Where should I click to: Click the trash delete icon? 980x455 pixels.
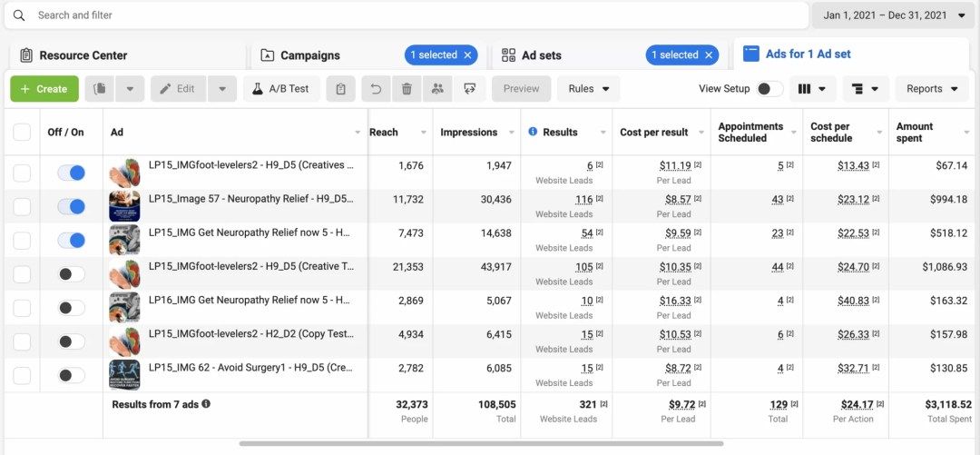[x=407, y=89]
